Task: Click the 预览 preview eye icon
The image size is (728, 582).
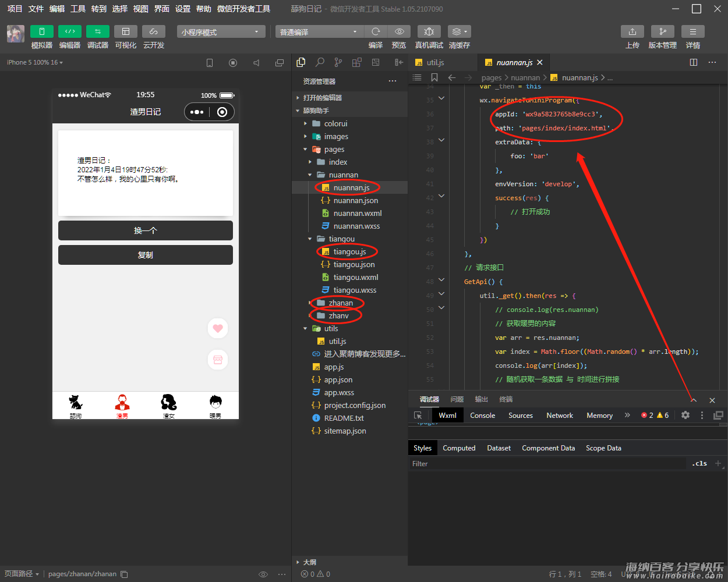Action: pos(399,31)
